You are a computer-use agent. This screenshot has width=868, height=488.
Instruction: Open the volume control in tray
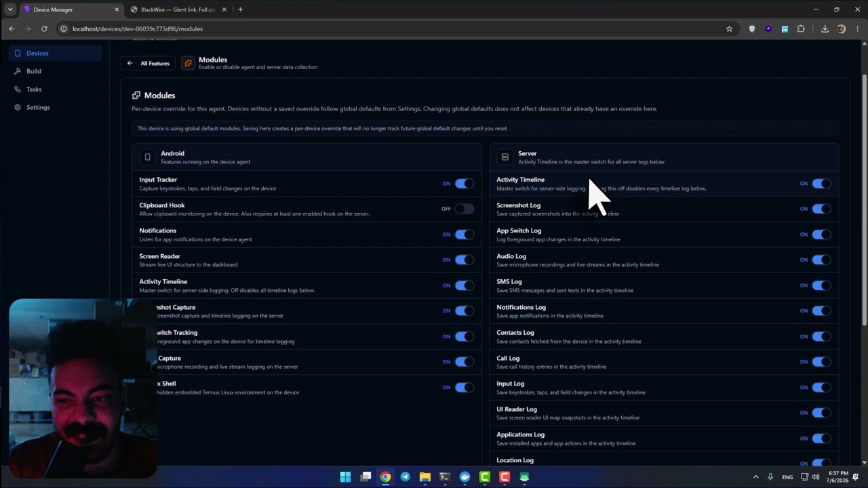815,476
